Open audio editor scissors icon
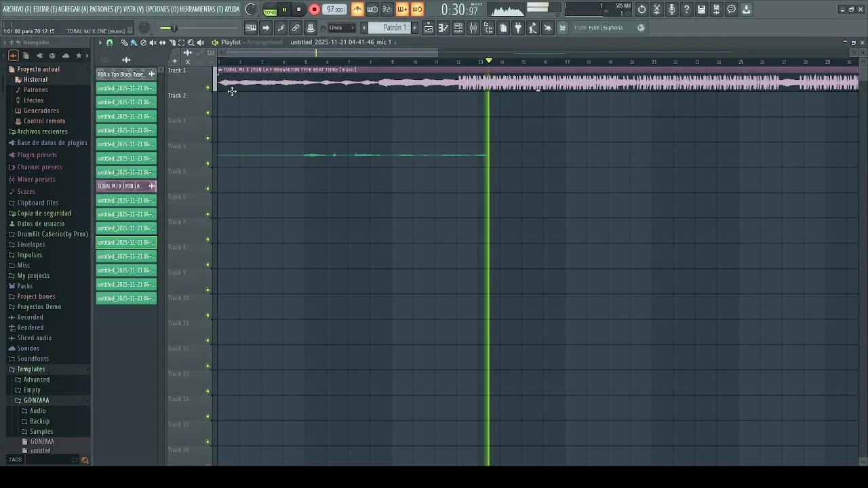868x488 pixels. [656, 9]
